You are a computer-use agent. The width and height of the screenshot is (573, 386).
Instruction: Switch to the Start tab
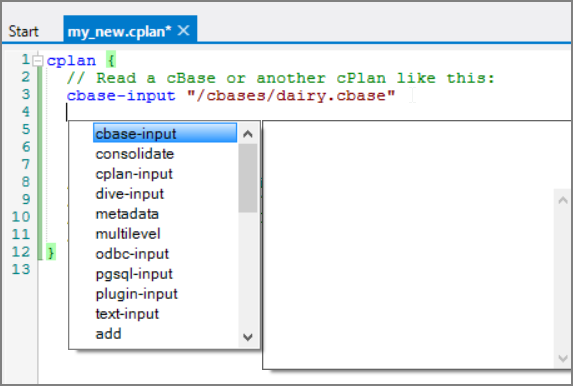[x=23, y=31]
